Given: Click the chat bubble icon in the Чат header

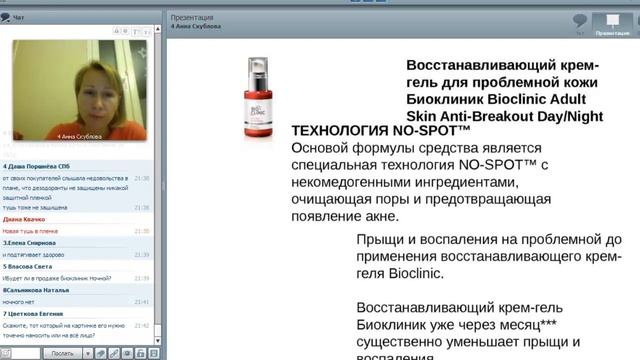Looking at the screenshot, I should pyautogui.click(x=5, y=17).
